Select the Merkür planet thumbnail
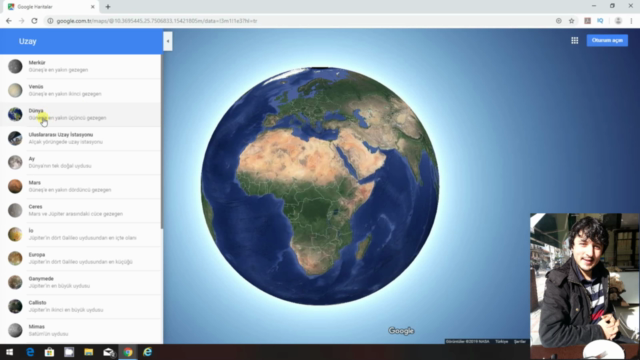 [15, 66]
